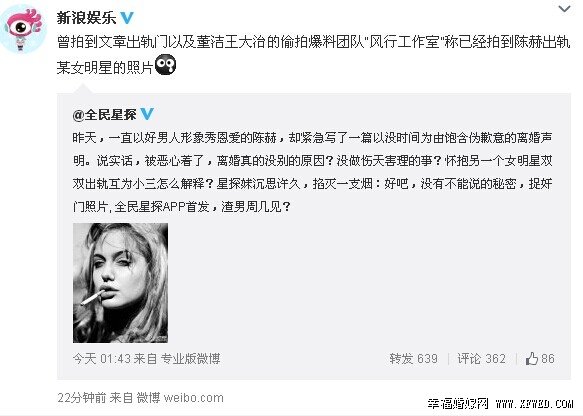
Task: Click the 新浪娱乐 account name
Action: (87, 18)
